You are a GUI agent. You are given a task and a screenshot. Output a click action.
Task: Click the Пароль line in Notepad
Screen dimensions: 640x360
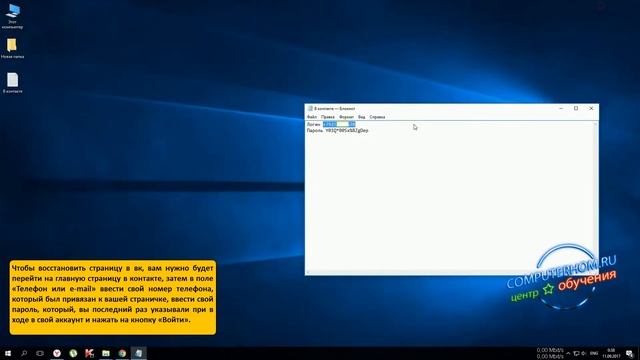point(338,131)
